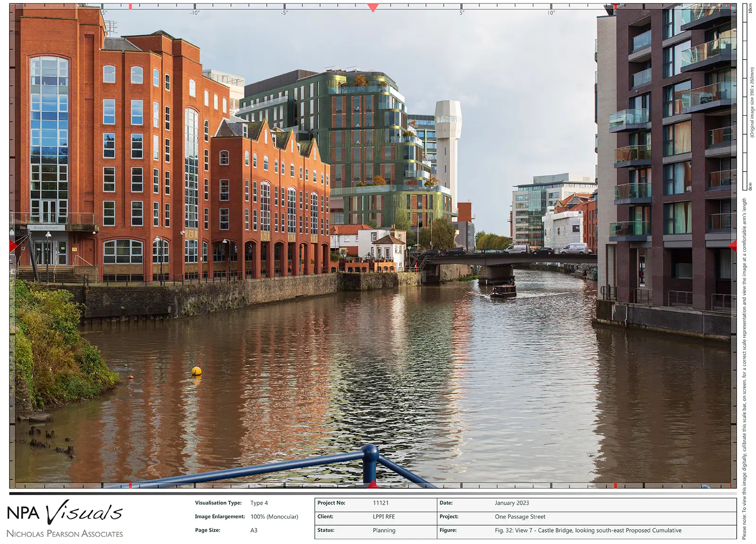The image size is (756, 544).
Task: Click the red triangle marker at bottom center
Action: click(x=373, y=484)
